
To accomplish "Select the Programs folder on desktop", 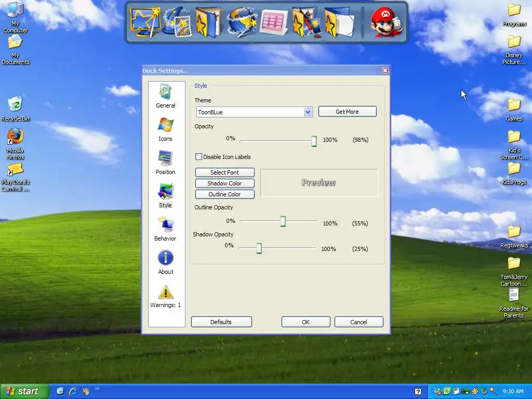I will pyautogui.click(x=514, y=15).
